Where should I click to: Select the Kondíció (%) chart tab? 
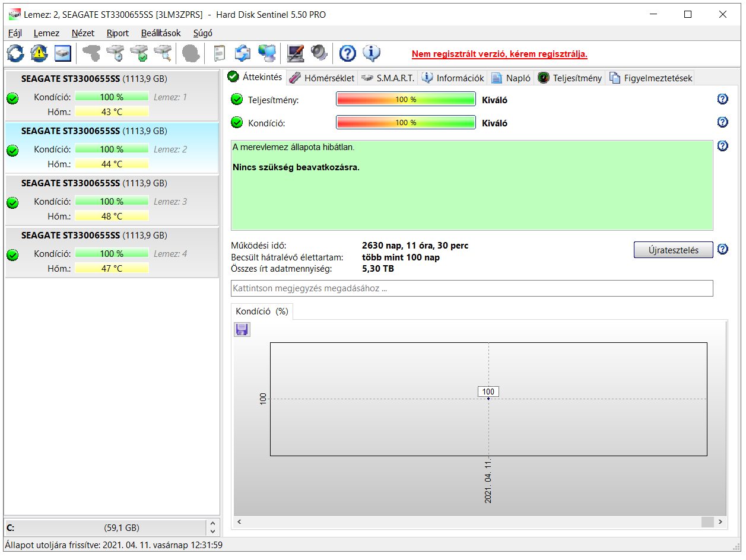(262, 311)
